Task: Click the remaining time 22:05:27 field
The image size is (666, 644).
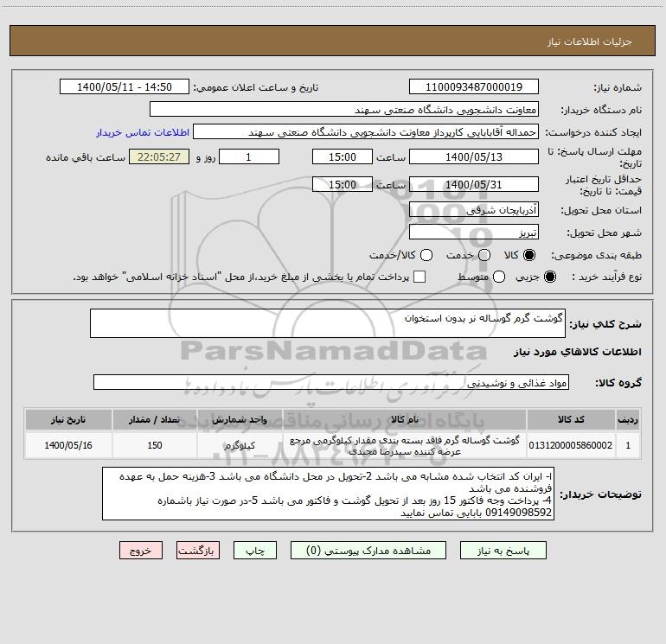Action: (x=159, y=156)
